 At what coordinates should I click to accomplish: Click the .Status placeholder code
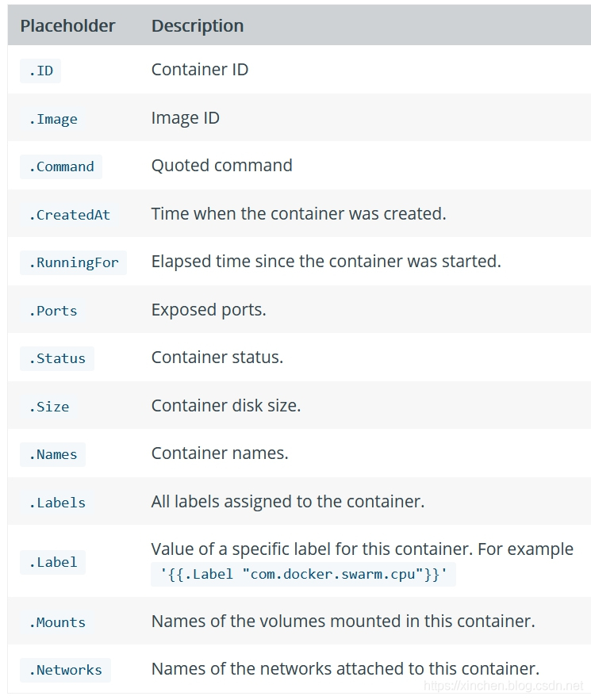(57, 358)
